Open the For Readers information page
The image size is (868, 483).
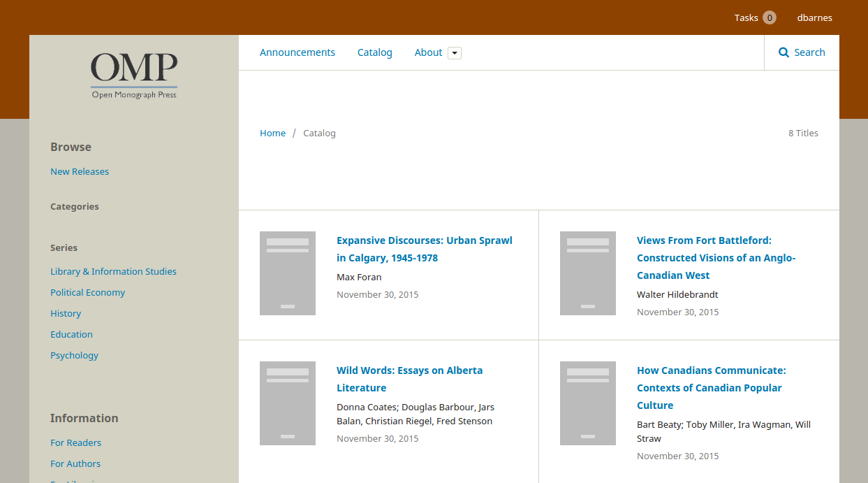pyautogui.click(x=75, y=442)
